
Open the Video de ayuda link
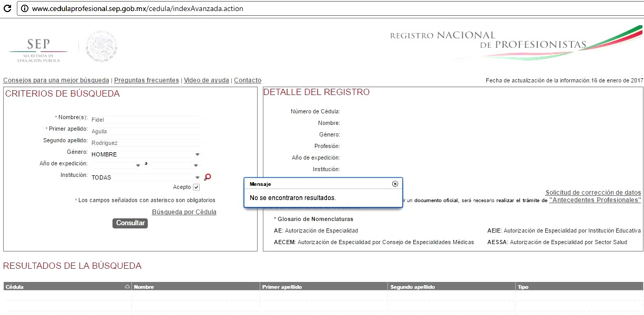[x=206, y=80]
